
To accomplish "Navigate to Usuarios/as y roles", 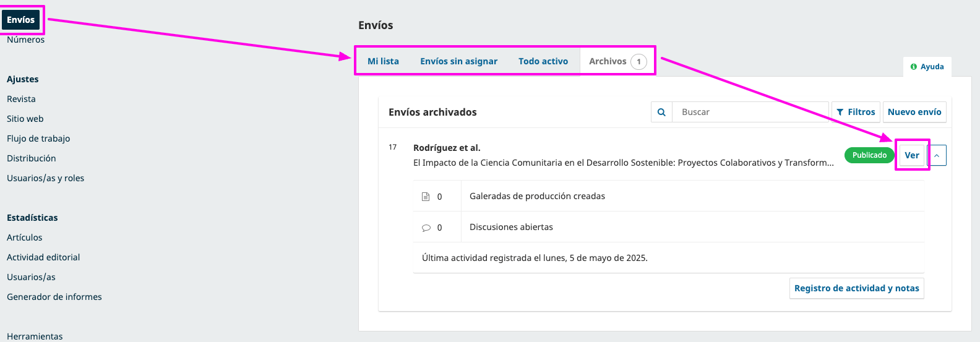I will click(x=45, y=178).
